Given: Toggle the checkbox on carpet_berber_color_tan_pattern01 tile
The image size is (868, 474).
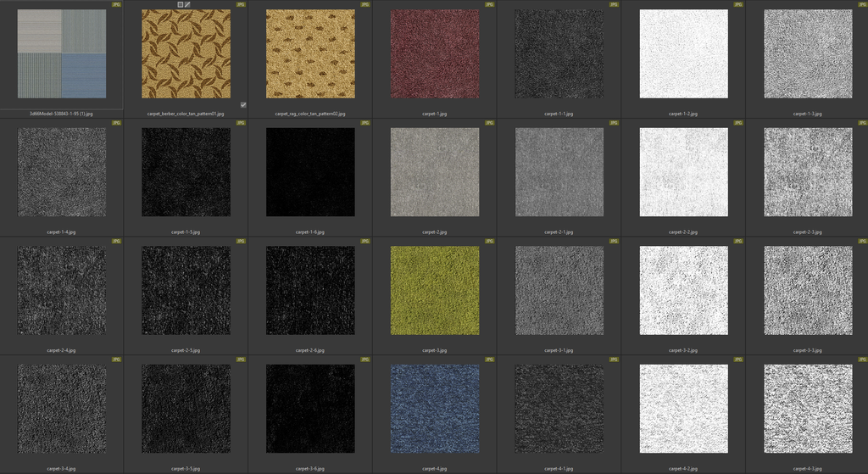Looking at the screenshot, I should (243, 104).
